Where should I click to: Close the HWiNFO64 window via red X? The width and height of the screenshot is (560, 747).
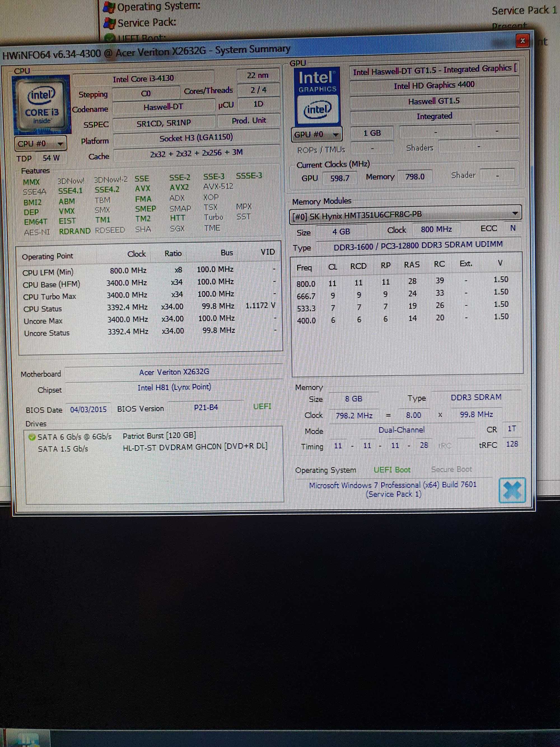(x=522, y=41)
